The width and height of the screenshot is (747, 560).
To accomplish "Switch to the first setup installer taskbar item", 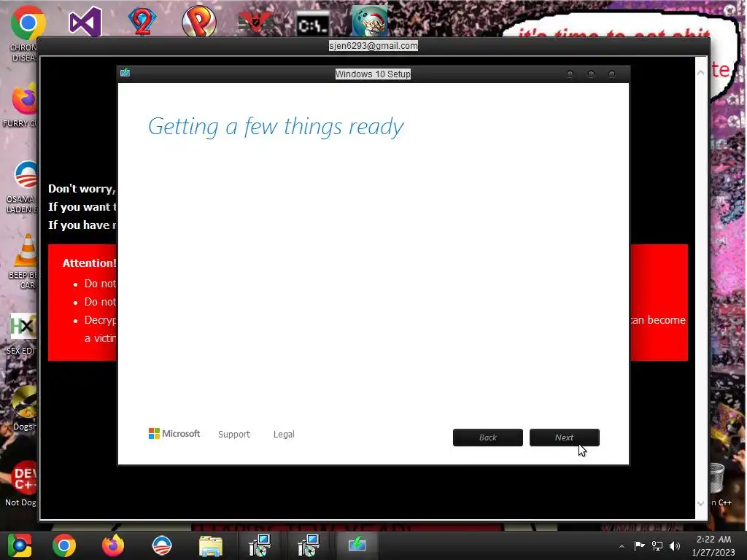I will pos(260,545).
